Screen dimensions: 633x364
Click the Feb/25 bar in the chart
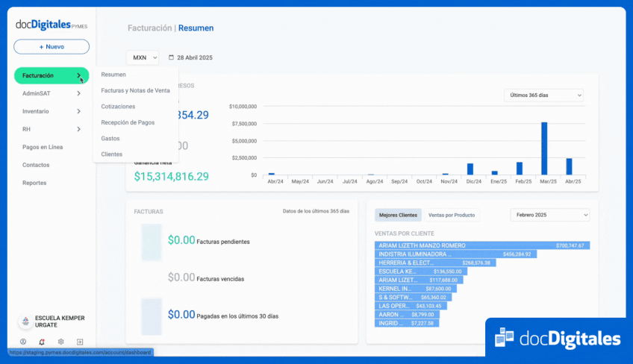[x=520, y=169]
